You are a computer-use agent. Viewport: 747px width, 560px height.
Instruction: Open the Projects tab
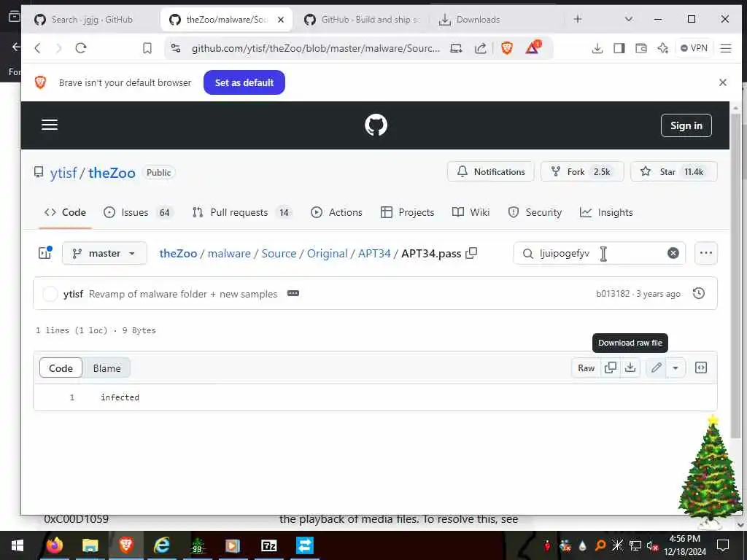pyautogui.click(x=407, y=212)
